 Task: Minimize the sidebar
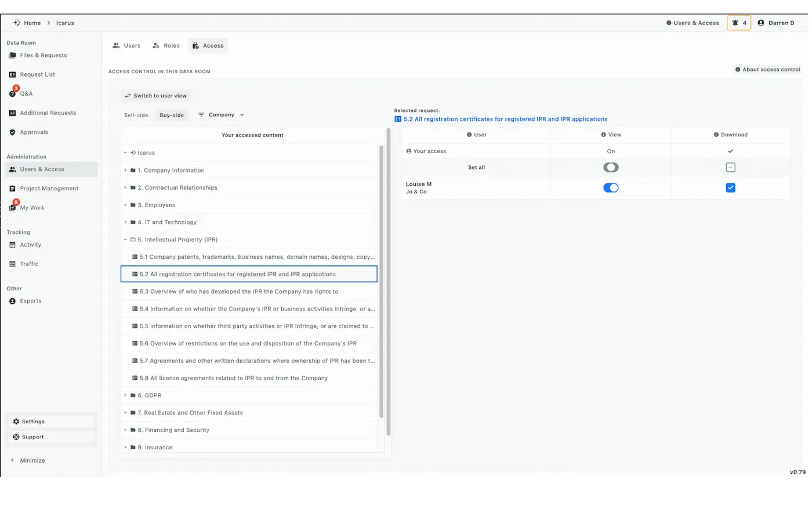click(x=28, y=460)
